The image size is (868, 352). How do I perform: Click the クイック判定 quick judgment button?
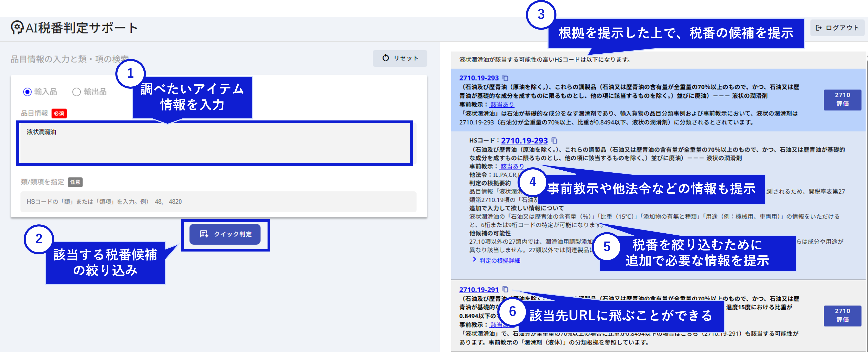[225, 234]
